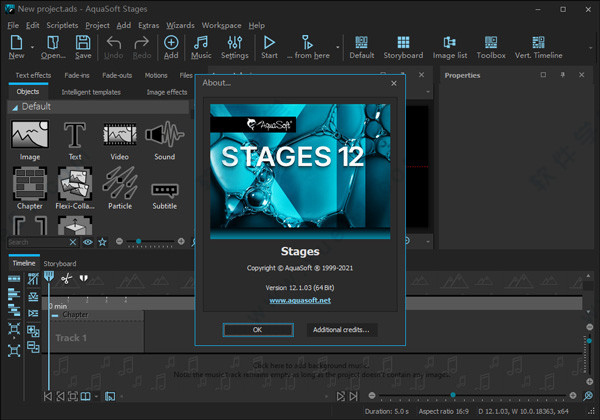Open Settings sliders icon in toolbar
The image size is (600, 420).
(235, 42)
